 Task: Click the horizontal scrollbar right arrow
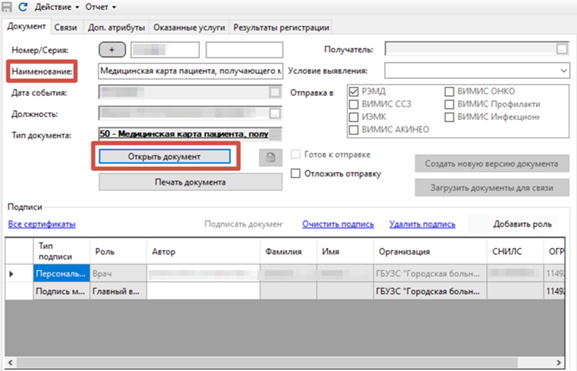click(559, 362)
